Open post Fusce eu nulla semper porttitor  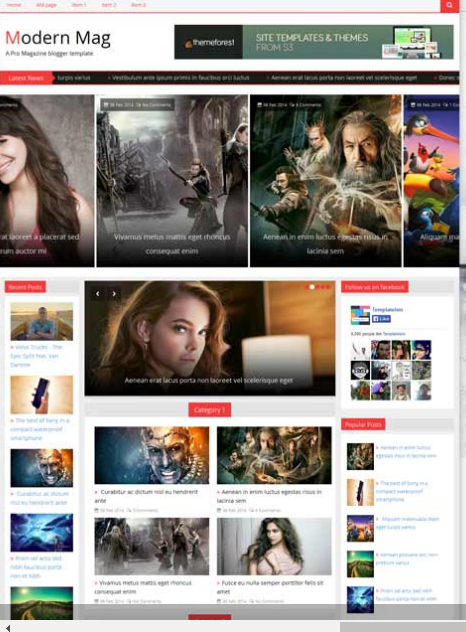tap(270, 587)
